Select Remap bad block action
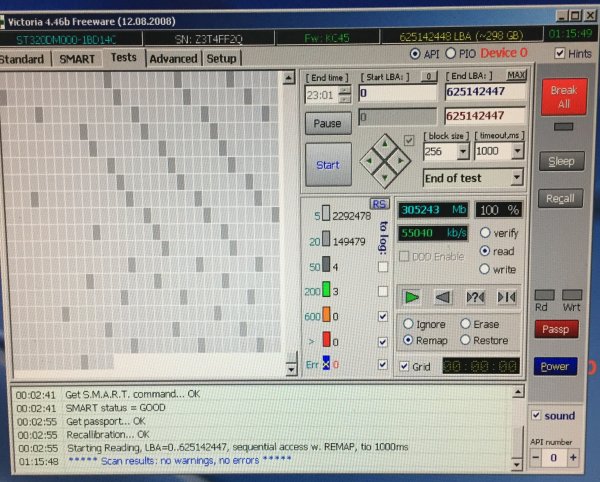 408,340
